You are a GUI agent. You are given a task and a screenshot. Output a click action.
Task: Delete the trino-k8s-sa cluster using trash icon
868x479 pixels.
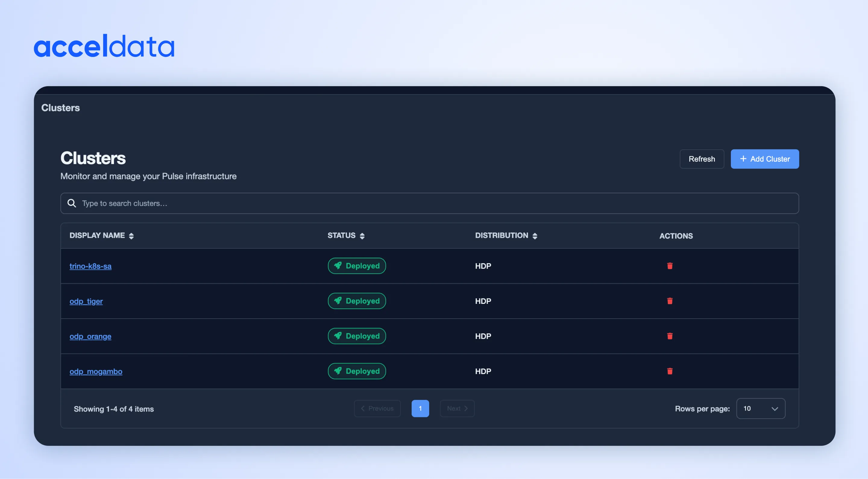coord(670,266)
